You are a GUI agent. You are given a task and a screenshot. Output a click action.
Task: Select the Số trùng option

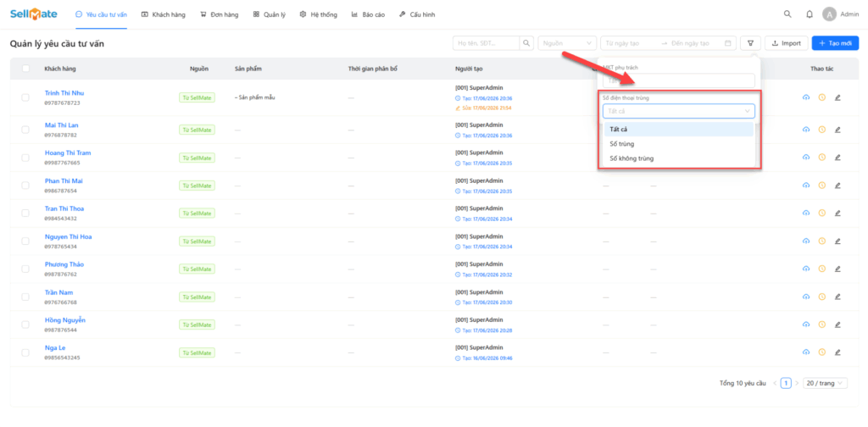(679, 144)
